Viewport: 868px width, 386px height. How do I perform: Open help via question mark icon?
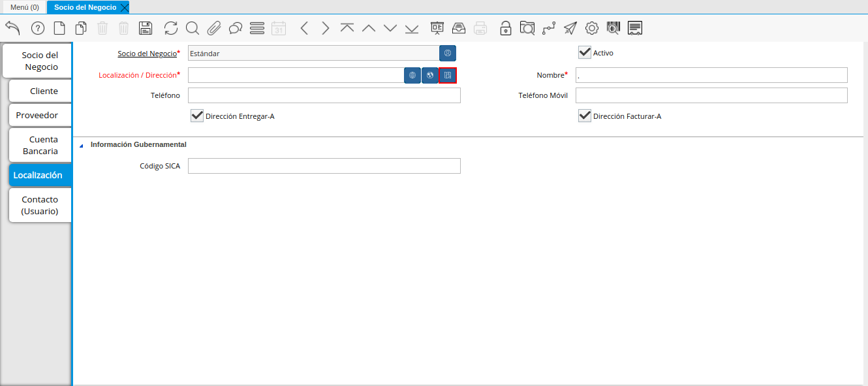point(38,28)
